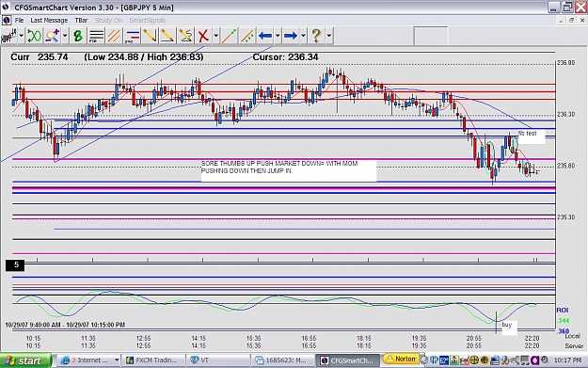Switch to FXCM Trading taskbar window
The image size is (588, 368).
coord(154,360)
